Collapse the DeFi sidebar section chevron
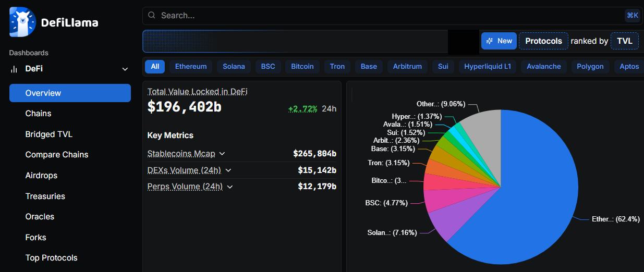This screenshot has width=644, height=272. pyautogui.click(x=125, y=69)
